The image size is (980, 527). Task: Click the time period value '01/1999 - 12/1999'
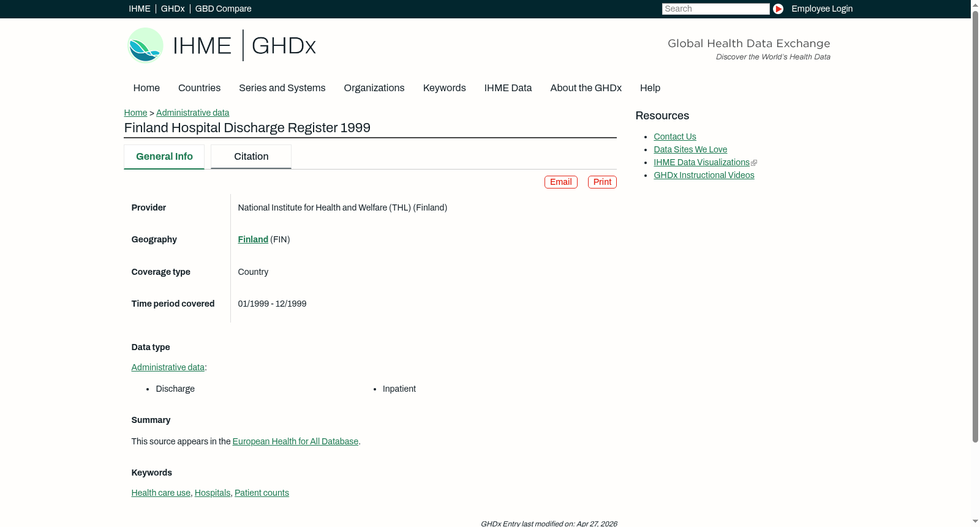point(273,304)
